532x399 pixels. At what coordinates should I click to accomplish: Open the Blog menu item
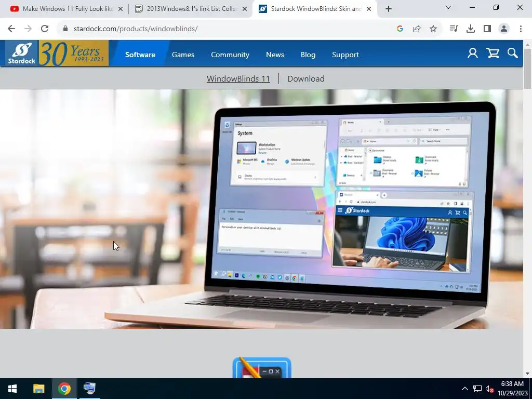[308, 54]
